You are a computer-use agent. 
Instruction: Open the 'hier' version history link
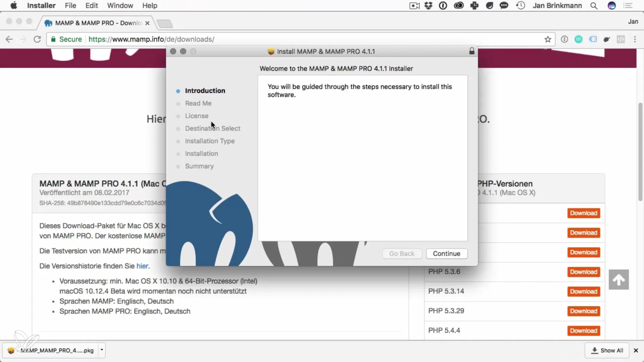click(142, 266)
